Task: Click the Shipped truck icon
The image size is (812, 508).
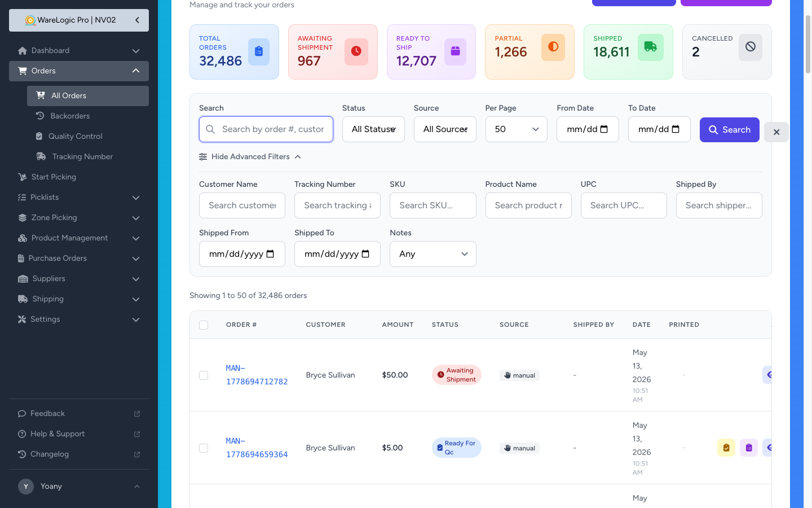Action: point(651,47)
